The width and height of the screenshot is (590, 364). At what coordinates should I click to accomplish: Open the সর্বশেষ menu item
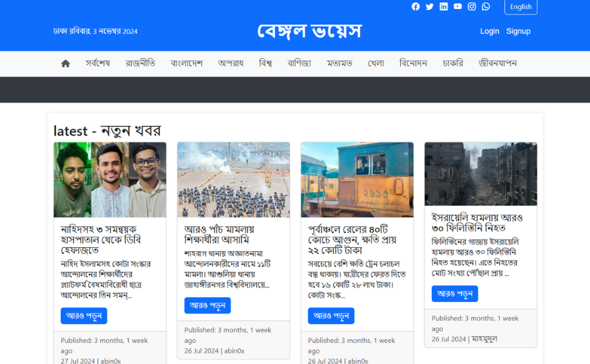[98, 63]
